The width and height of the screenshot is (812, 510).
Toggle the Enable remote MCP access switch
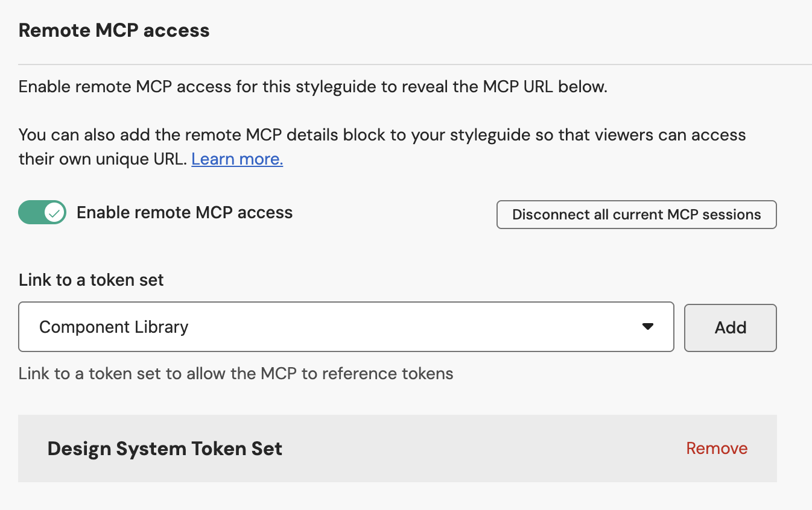click(x=42, y=213)
